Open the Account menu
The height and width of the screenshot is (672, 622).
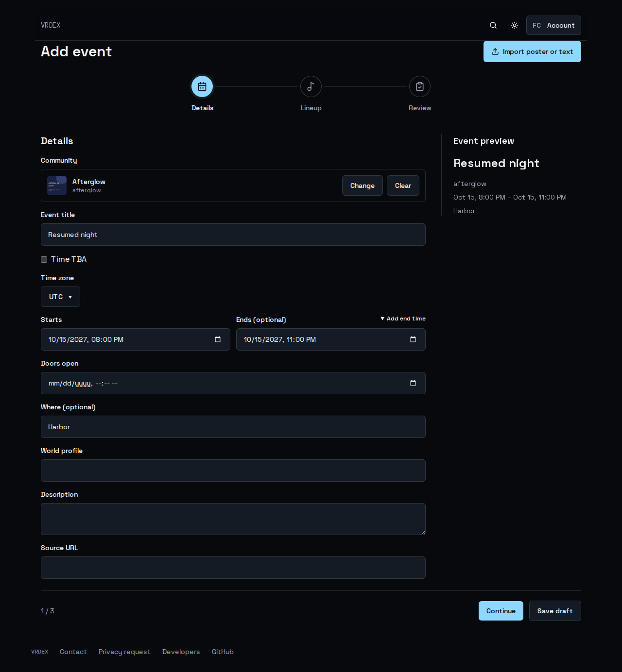coord(553,25)
